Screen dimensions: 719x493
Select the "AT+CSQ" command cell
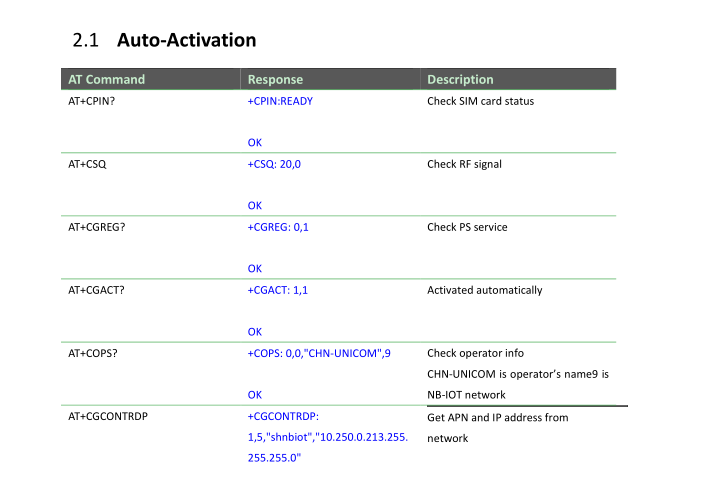pos(87,164)
